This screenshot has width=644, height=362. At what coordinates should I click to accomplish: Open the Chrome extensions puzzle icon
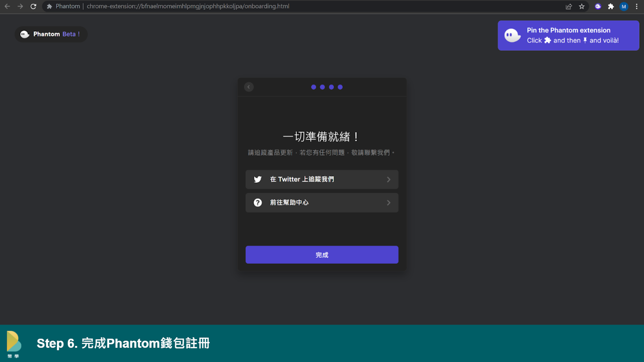coord(611,6)
